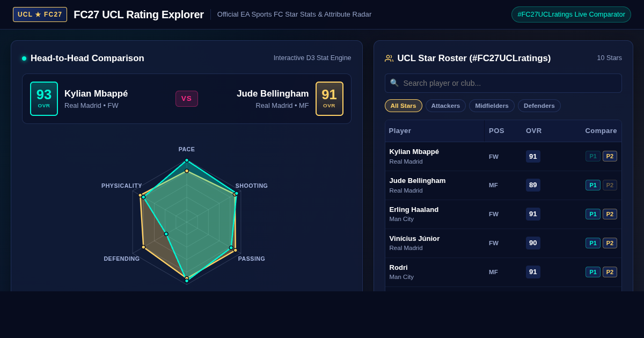Select the All Stars filter
The width and height of the screenshot is (644, 338).
click(x=404, y=106)
